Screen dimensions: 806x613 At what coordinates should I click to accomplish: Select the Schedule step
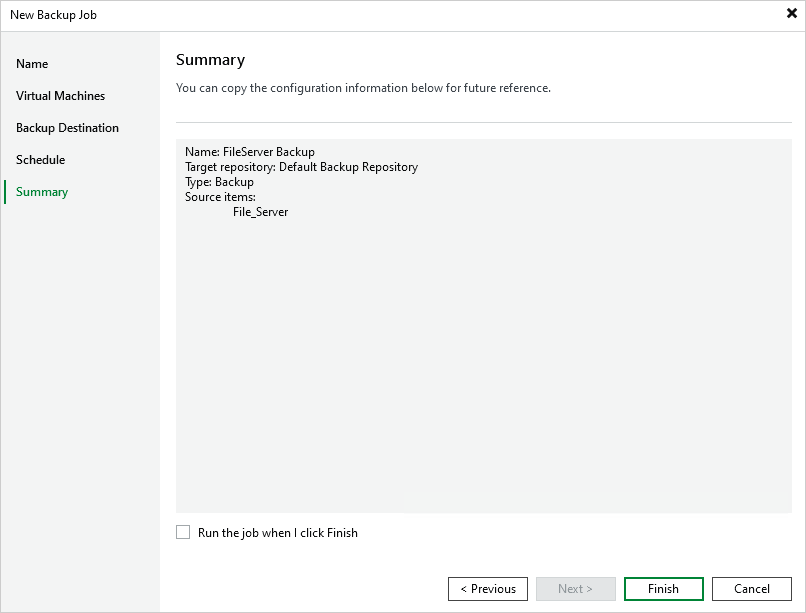coord(40,159)
